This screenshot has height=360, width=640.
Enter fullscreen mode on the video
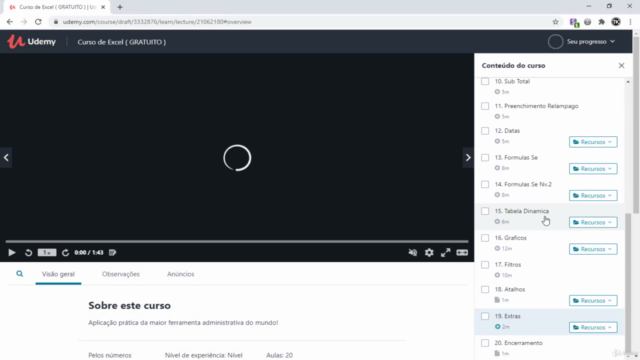[445, 253]
